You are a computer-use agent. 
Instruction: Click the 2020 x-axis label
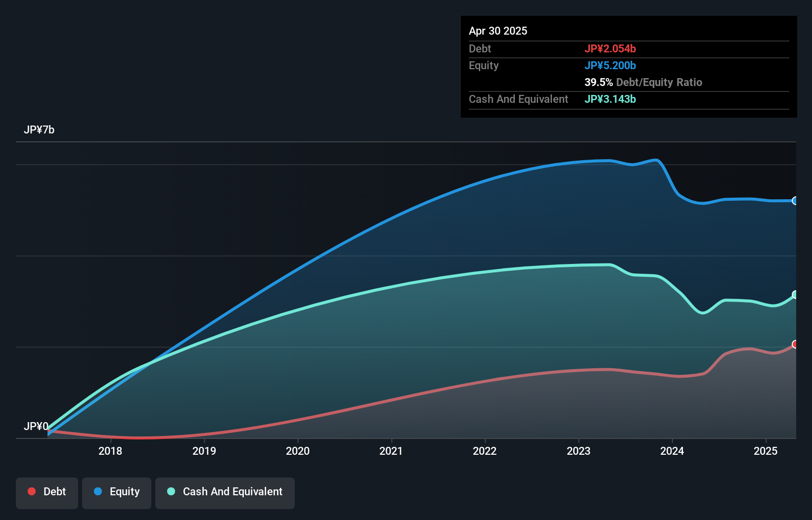coord(298,451)
